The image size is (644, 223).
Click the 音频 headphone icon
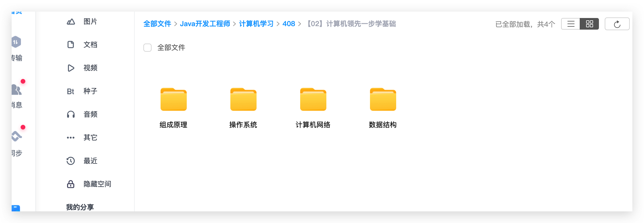pyautogui.click(x=71, y=114)
